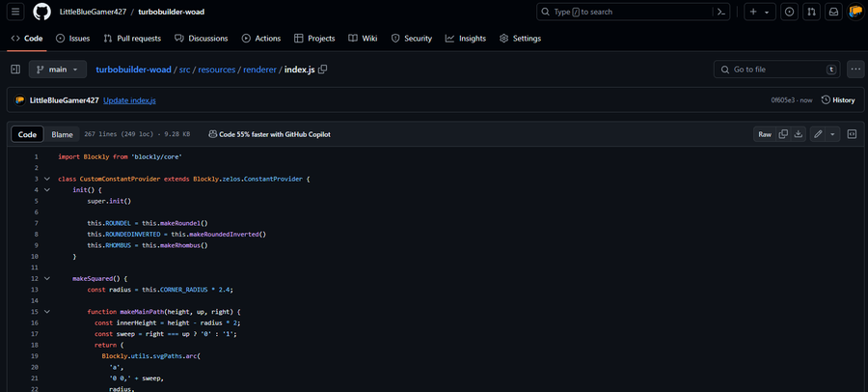This screenshot has width=868, height=392.
Task: Copy the file path to clipboard
Action: (x=323, y=70)
